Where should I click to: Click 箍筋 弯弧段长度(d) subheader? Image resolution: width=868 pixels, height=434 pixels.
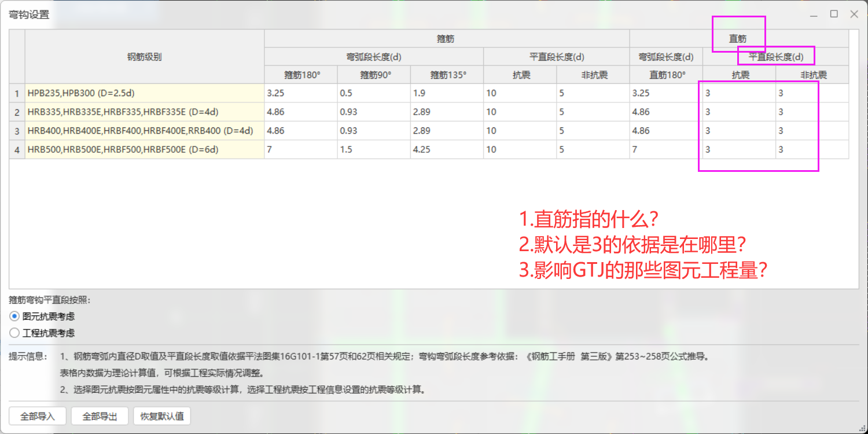[x=374, y=57]
